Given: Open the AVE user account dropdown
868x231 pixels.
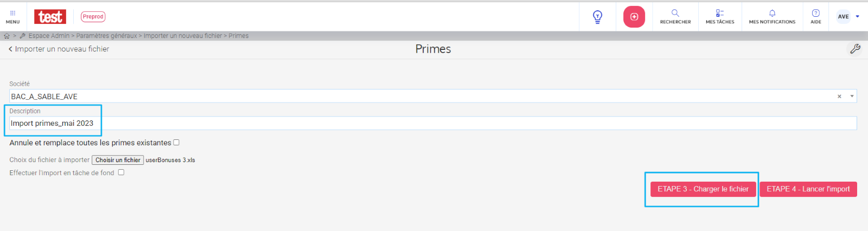Looking at the screenshot, I should point(848,17).
